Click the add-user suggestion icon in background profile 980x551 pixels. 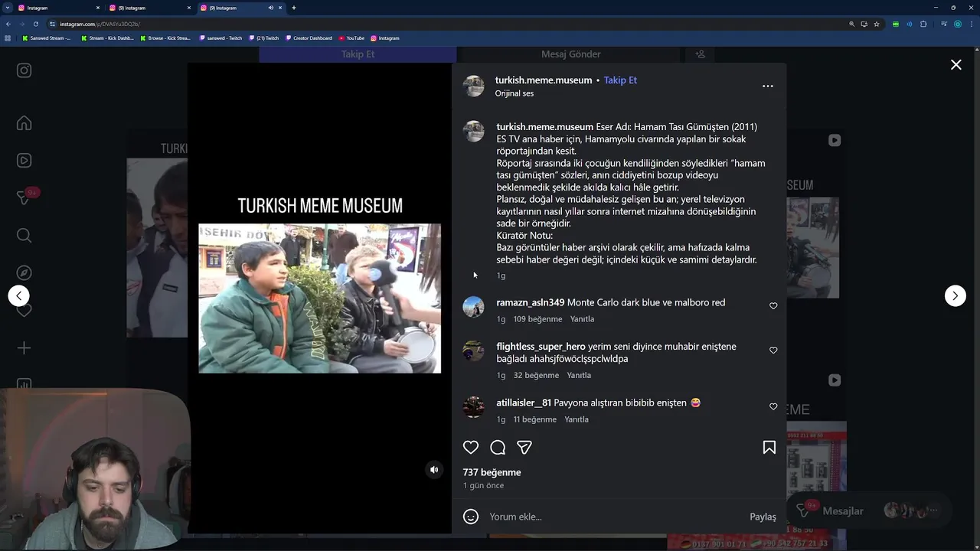(700, 54)
